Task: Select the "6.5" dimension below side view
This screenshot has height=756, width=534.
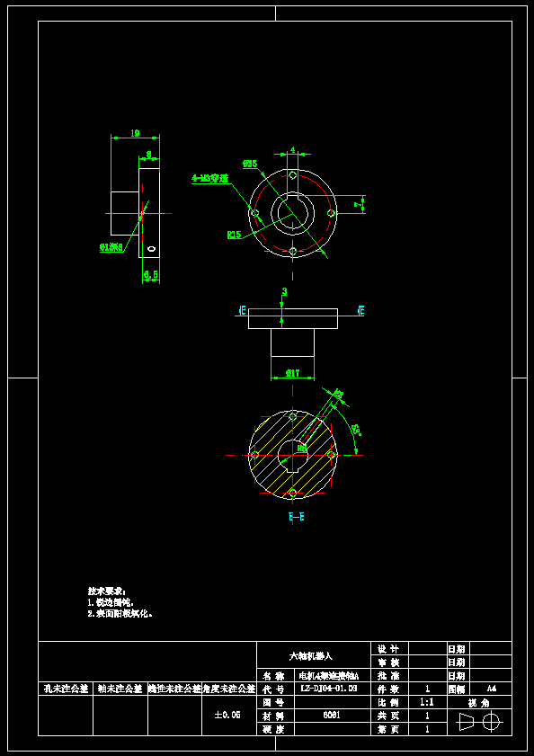Action: [150, 274]
